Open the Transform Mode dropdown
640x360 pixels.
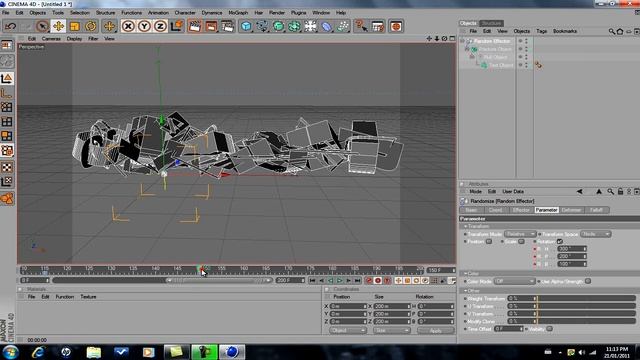520,234
